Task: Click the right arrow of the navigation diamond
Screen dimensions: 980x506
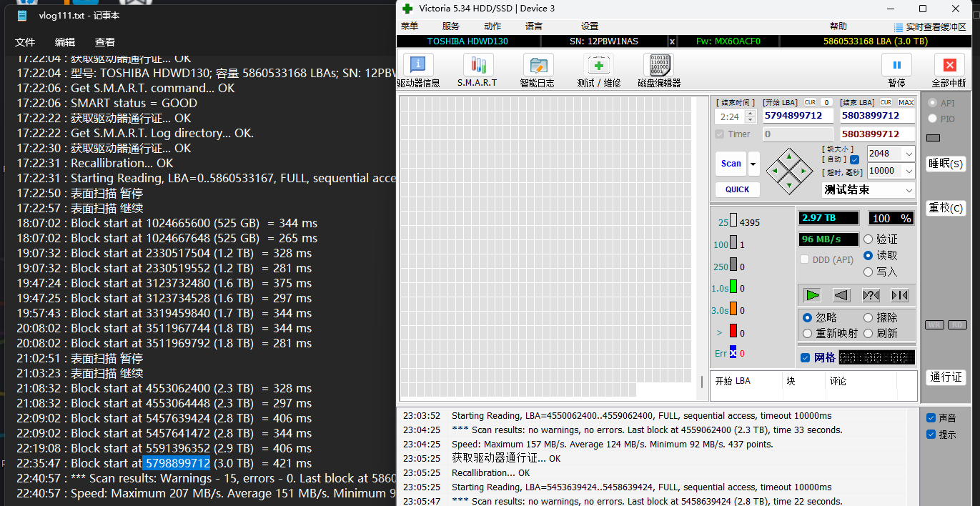Action: click(803, 171)
